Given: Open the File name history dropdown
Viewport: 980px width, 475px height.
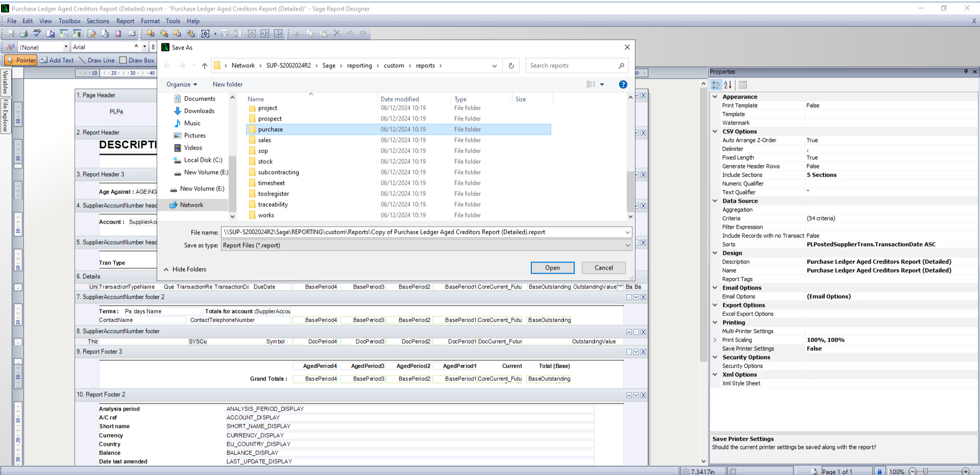Looking at the screenshot, I should tap(627, 232).
